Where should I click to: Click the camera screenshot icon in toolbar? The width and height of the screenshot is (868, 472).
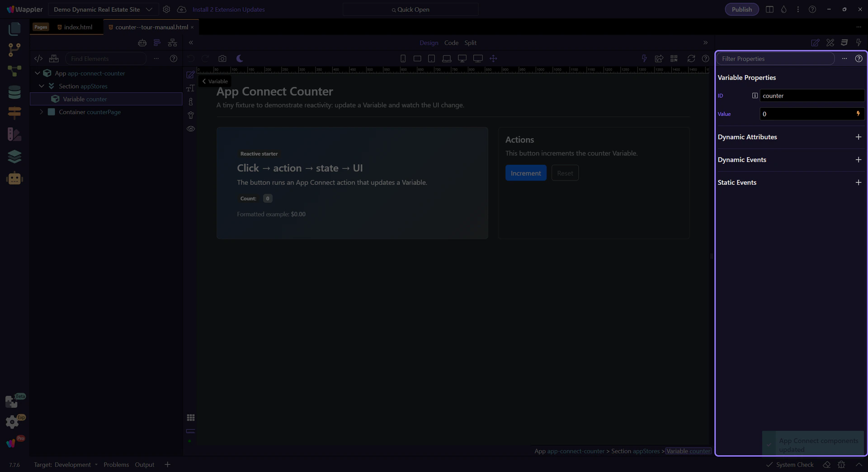222,59
